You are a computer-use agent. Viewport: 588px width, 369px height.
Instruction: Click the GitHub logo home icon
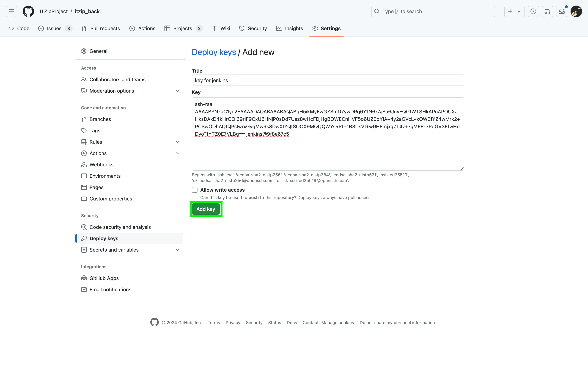28,12
